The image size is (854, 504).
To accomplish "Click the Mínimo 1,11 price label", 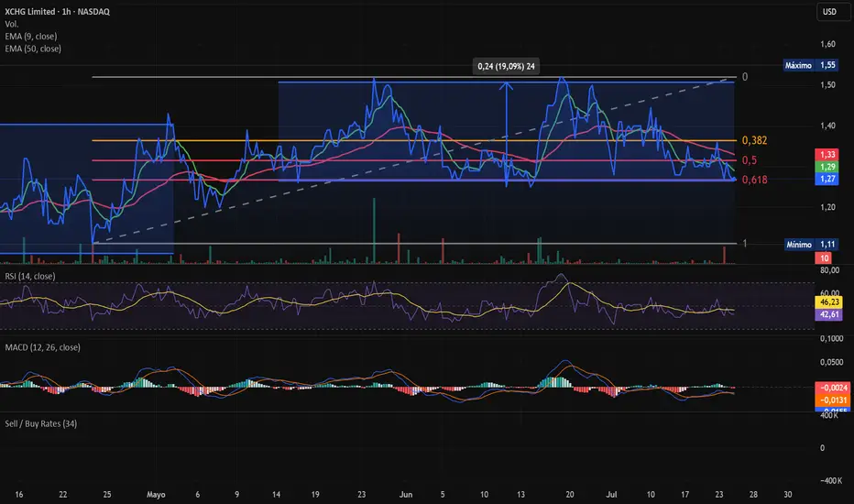I will (810, 245).
